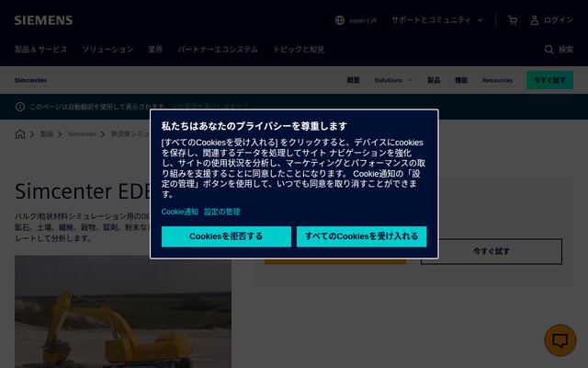Open パートナーエコシステム menu
This screenshot has height=368, width=588.
[218, 50]
